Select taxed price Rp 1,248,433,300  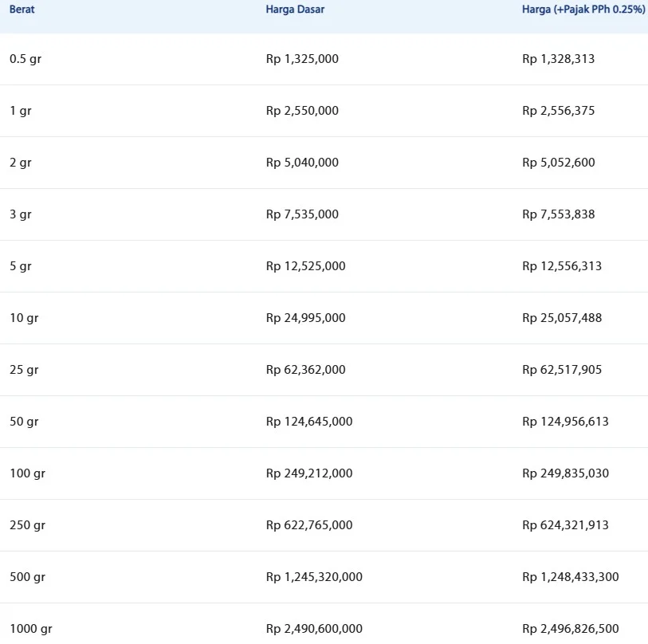coord(571,577)
